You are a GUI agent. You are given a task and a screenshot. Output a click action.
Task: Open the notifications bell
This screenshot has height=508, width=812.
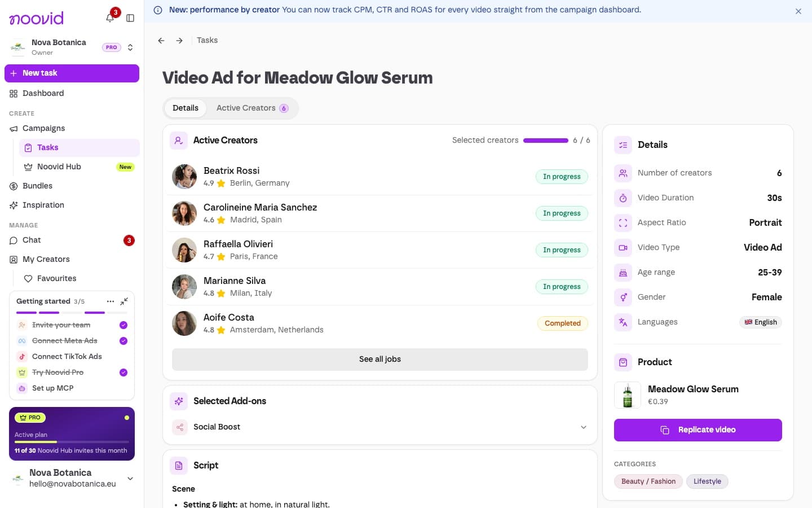(110, 18)
